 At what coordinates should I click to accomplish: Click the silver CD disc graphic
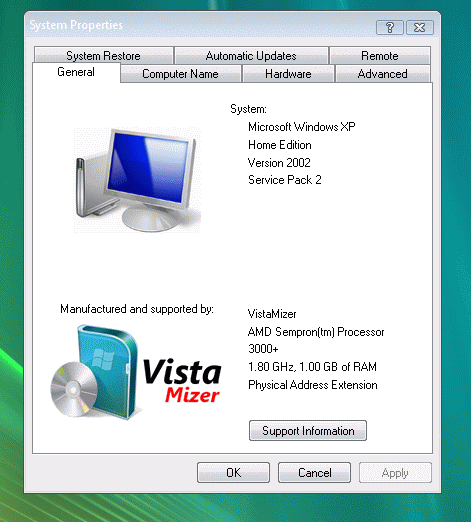[74, 389]
